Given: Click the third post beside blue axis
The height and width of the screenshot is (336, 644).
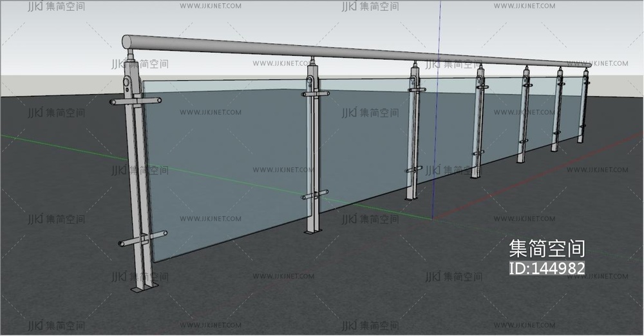Looking at the screenshot, I should (x=412, y=135).
